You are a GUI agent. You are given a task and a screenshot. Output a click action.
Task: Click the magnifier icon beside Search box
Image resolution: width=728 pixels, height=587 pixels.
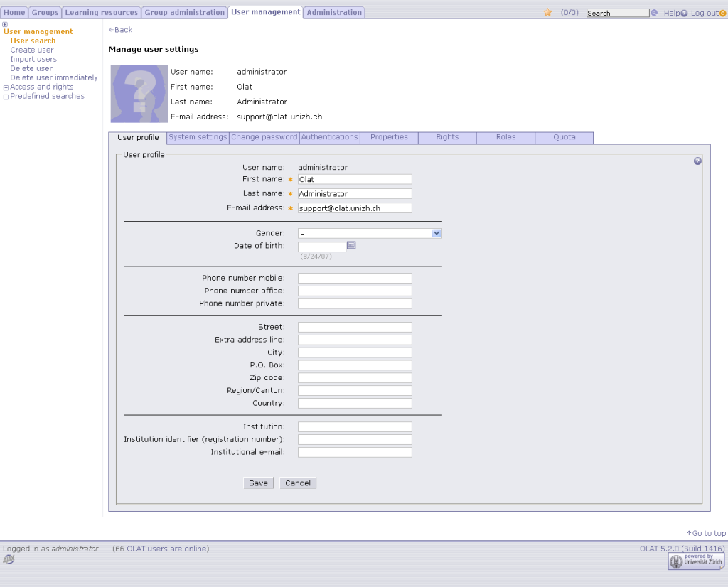[x=654, y=13]
